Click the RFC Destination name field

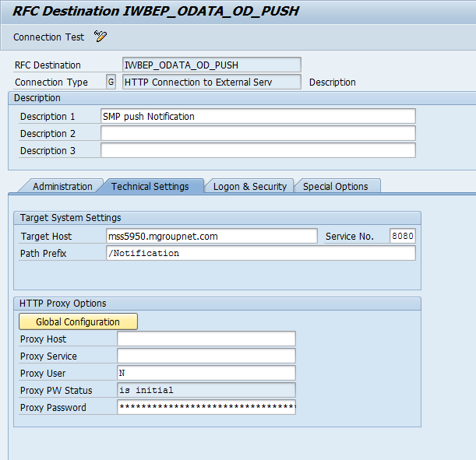pos(211,65)
